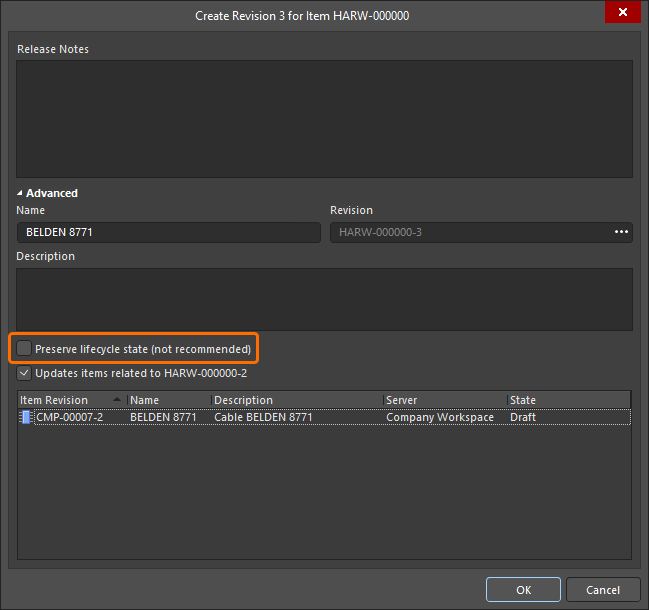Viewport: 649px width, 610px height.
Task: Click the BELDEN 8771 name cell in table
Action: pyautogui.click(x=163, y=417)
